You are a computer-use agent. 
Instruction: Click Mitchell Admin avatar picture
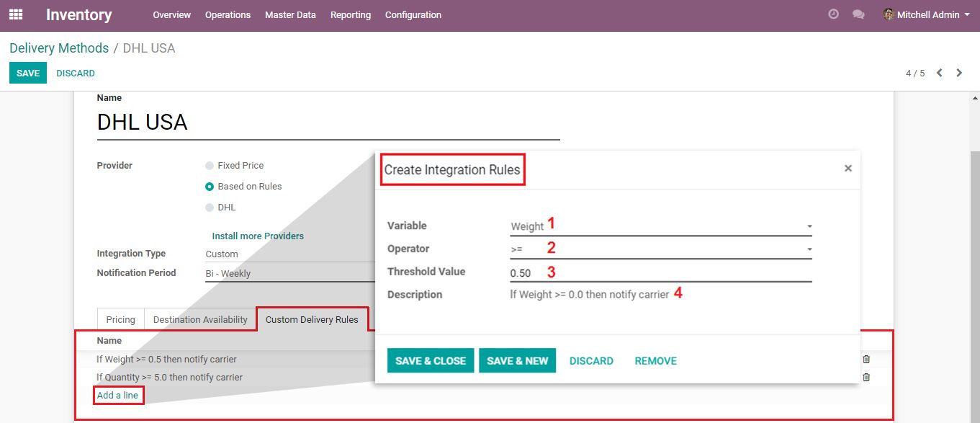(889, 14)
